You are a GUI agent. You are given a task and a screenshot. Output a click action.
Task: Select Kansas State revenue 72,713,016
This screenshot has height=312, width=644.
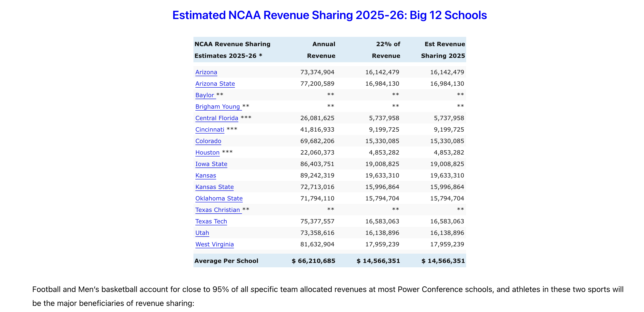[317, 187]
